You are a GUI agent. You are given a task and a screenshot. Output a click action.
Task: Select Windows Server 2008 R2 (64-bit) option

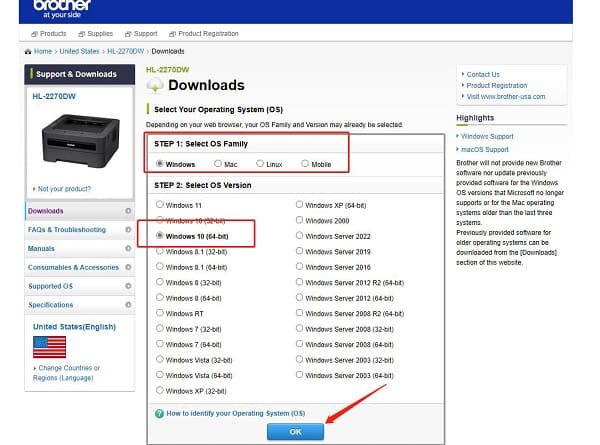tap(299, 313)
